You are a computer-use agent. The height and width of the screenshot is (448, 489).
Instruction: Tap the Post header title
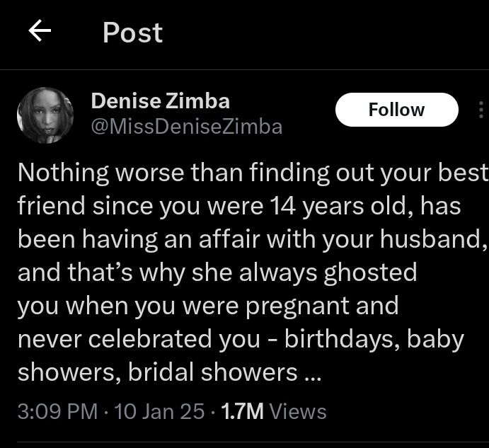click(x=132, y=33)
